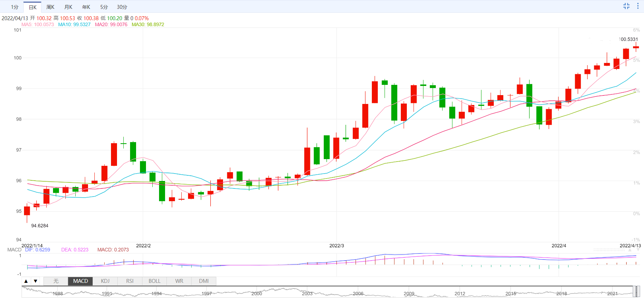This screenshot has height=303, width=644.
Task: Enable the KDJ indicator
Action: pos(105,281)
